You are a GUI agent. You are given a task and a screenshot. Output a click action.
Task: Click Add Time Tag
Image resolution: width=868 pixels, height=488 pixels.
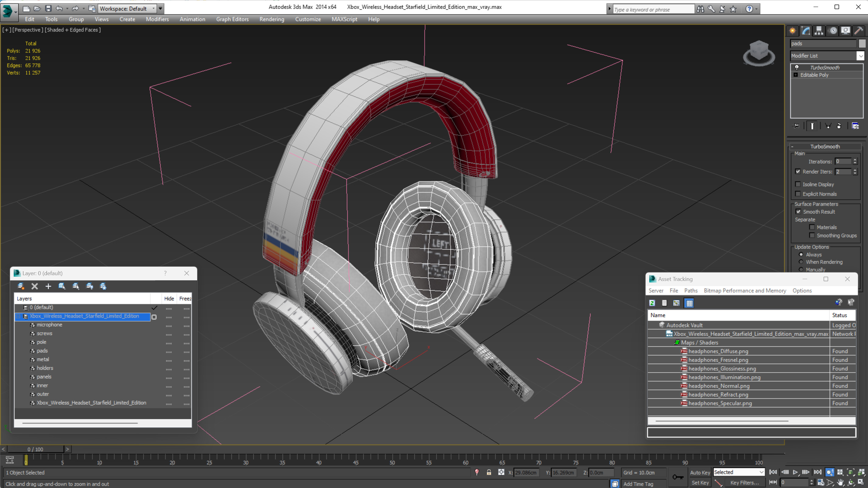click(x=638, y=484)
